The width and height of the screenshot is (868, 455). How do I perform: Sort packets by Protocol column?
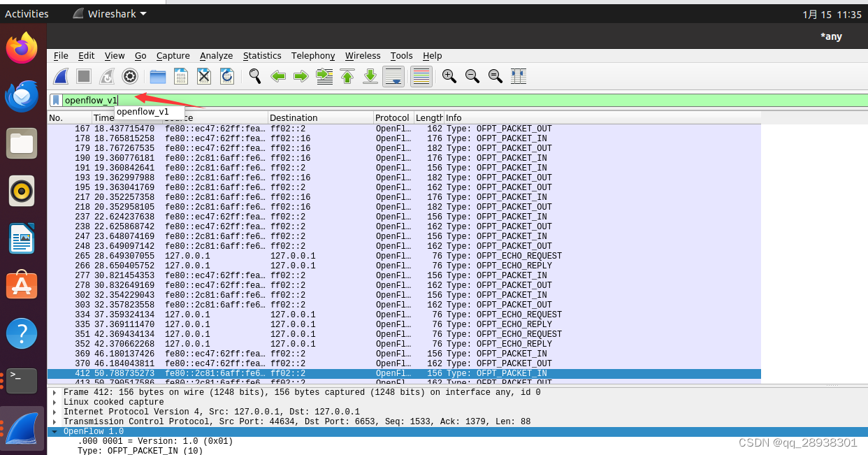[393, 118]
